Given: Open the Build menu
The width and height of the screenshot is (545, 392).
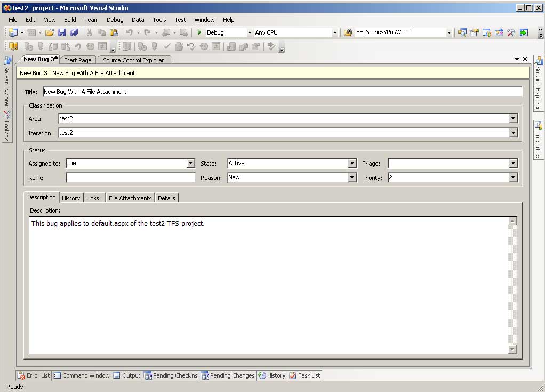Looking at the screenshot, I should (70, 20).
